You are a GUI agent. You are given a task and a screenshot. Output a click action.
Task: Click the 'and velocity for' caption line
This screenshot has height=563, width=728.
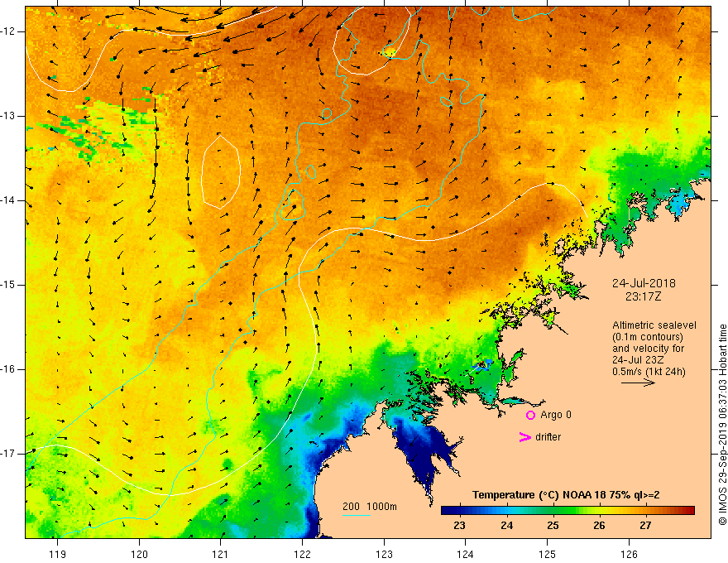(x=648, y=349)
